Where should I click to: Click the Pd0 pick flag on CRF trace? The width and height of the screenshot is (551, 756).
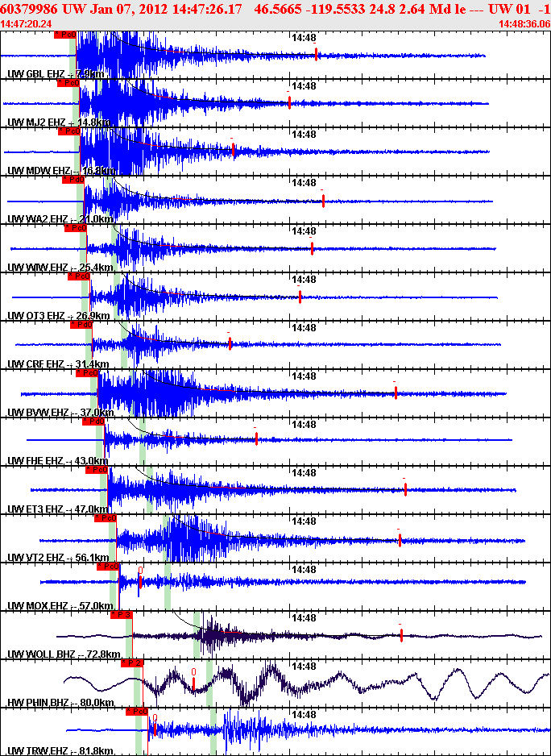[x=81, y=325]
